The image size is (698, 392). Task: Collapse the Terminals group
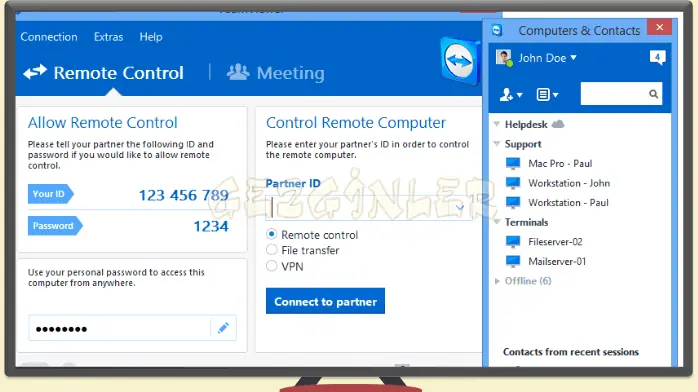pyautogui.click(x=497, y=222)
